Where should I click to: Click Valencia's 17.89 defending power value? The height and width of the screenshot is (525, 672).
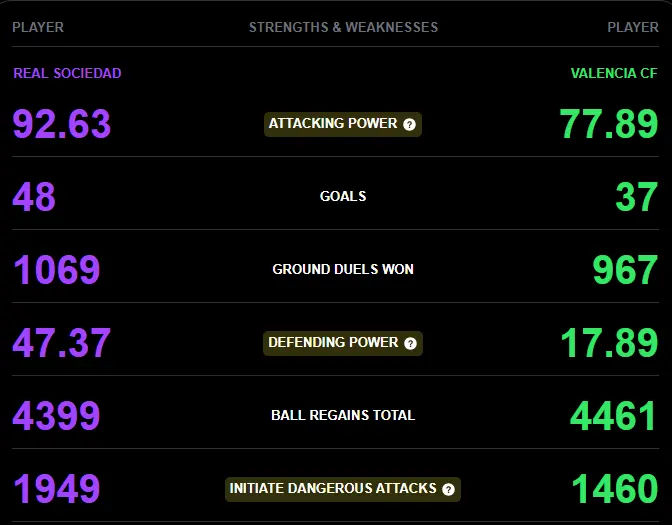(x=609, y=343)
